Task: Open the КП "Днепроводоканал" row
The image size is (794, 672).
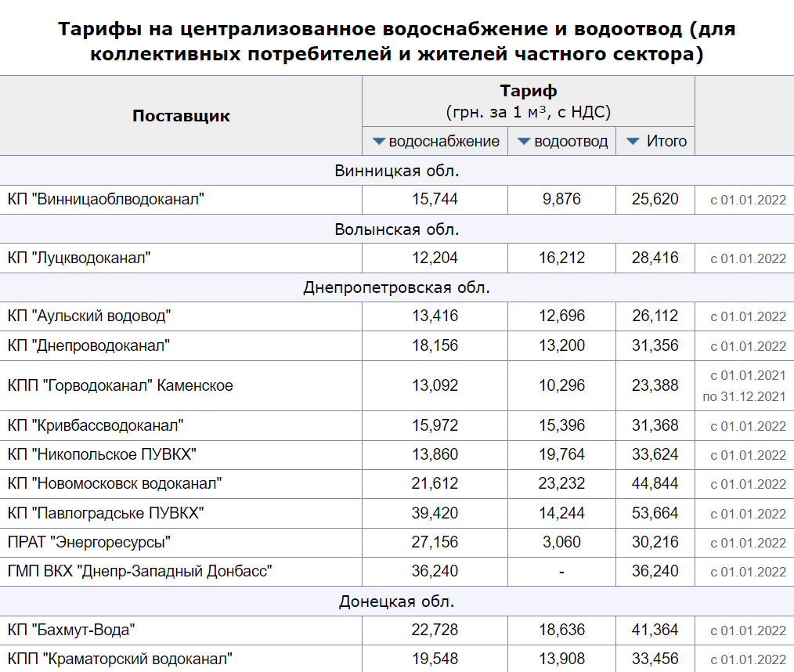Action: 88,345
